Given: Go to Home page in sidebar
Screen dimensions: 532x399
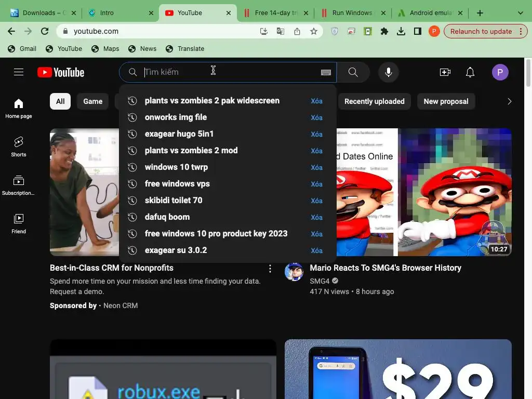Looking at the screenshot, I should [19, 109].
